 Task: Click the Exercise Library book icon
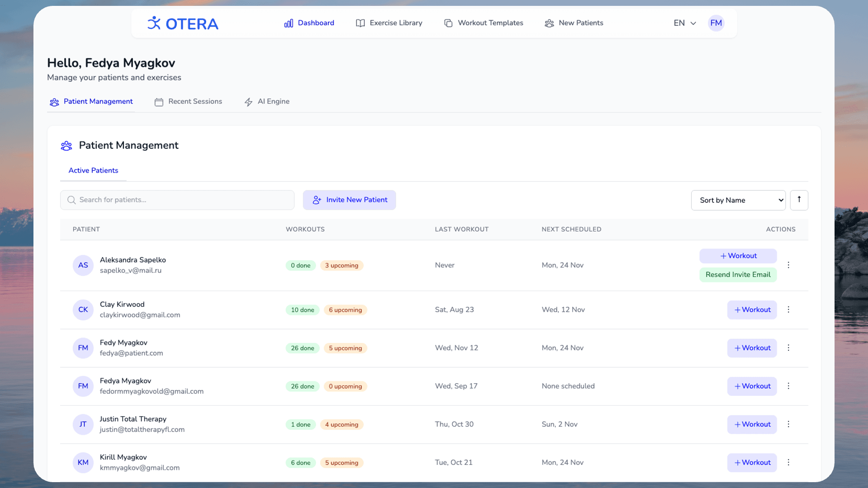360,23
